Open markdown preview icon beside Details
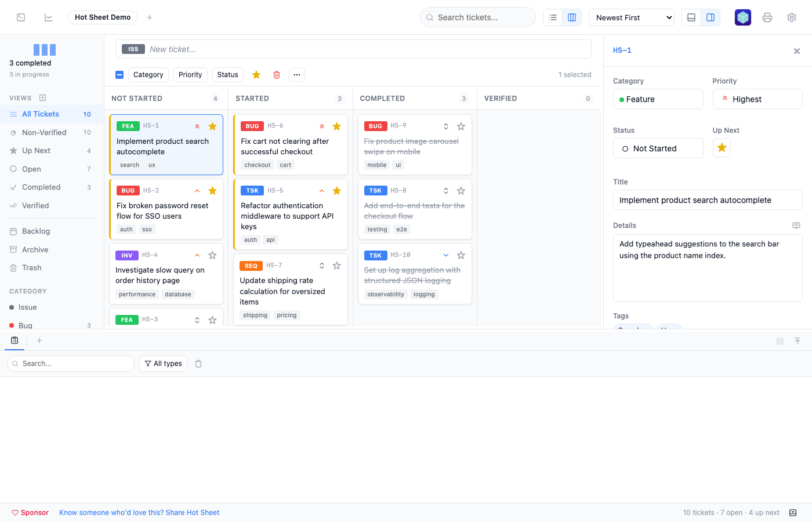 click(x=796, y=226)
